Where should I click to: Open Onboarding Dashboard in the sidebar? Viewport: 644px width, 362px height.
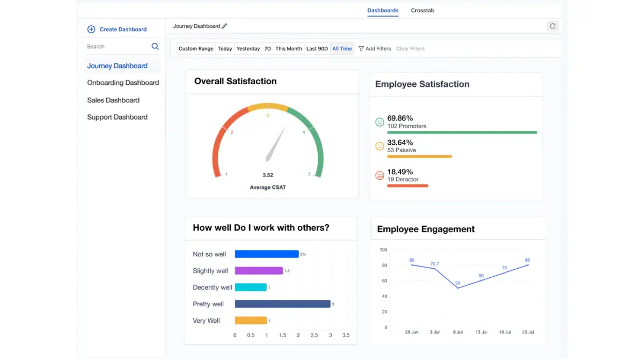coord(123,83)
